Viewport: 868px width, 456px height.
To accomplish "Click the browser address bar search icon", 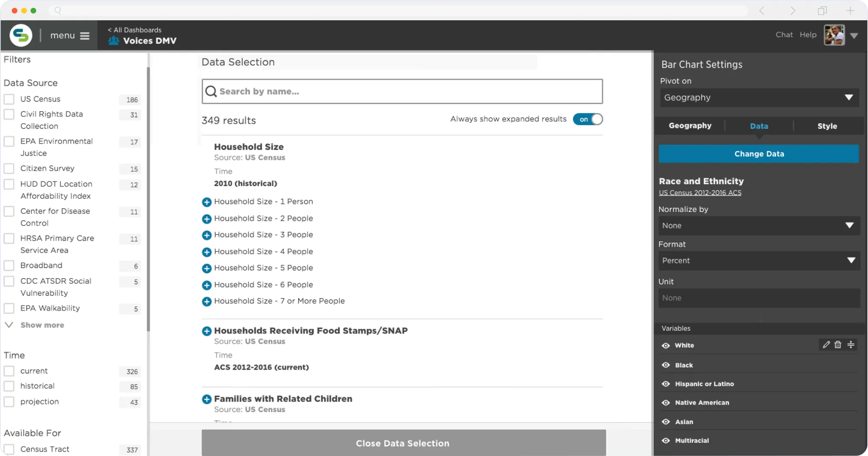I will [58, 10].
